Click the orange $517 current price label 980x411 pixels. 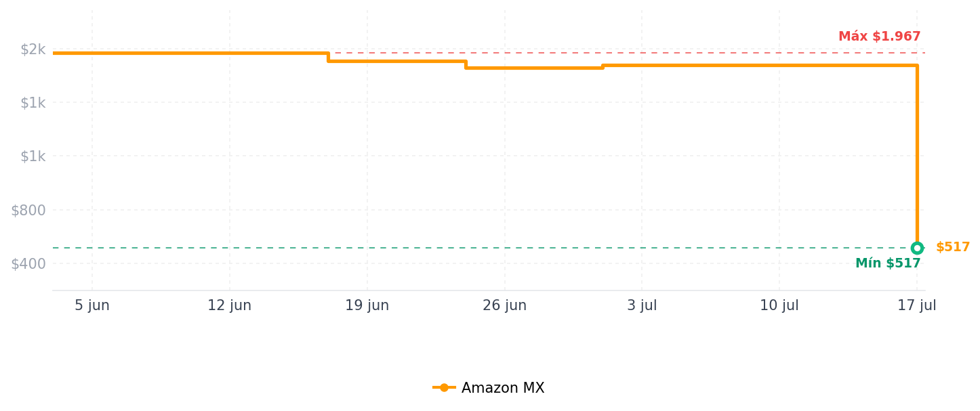coord(953,247)
